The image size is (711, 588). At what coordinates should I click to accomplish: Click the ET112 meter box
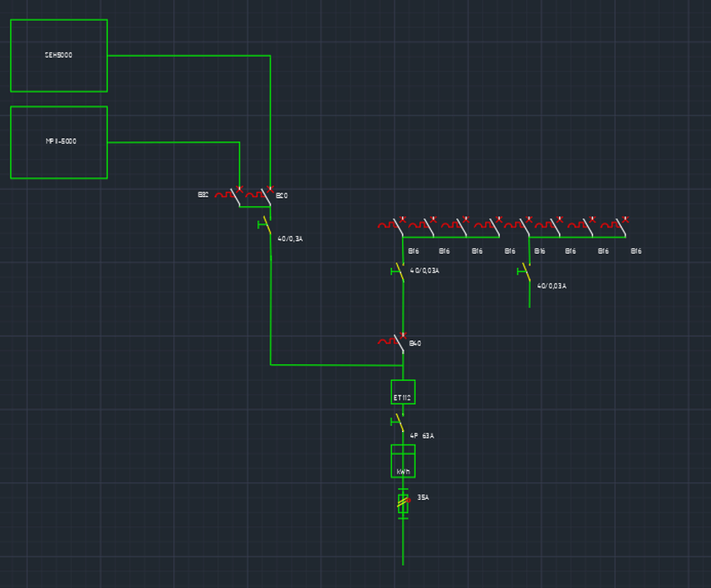click(x=403, y=392)
